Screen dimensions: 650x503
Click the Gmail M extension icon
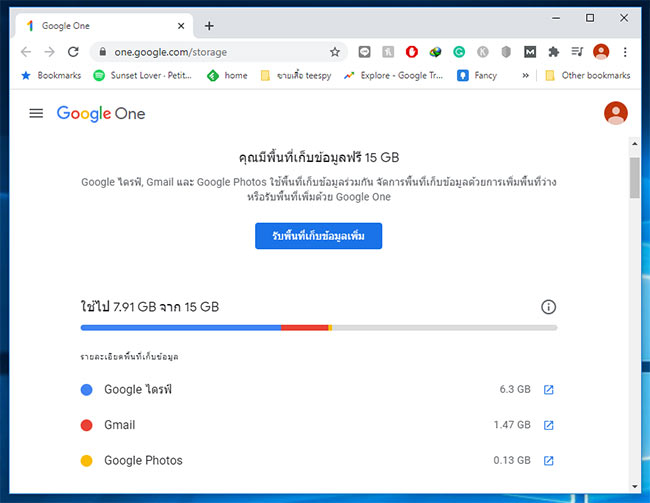[x=530, y=52]
